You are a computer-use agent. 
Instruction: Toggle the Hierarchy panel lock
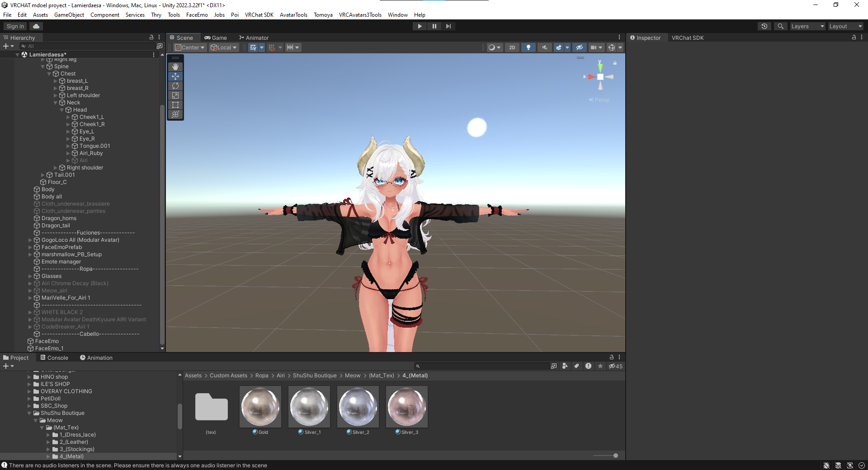151,38
